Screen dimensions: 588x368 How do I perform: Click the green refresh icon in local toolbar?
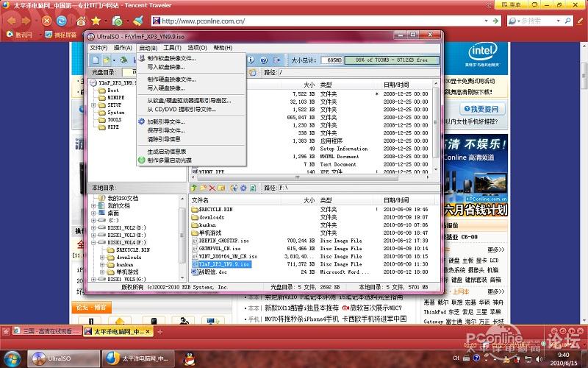pyautogui.click(x=253, y=188)
